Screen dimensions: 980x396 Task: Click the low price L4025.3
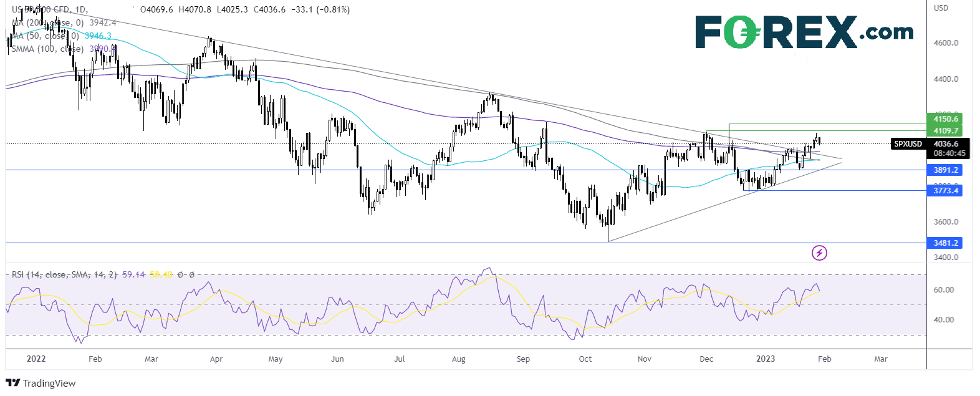click(x=232, y=10)
